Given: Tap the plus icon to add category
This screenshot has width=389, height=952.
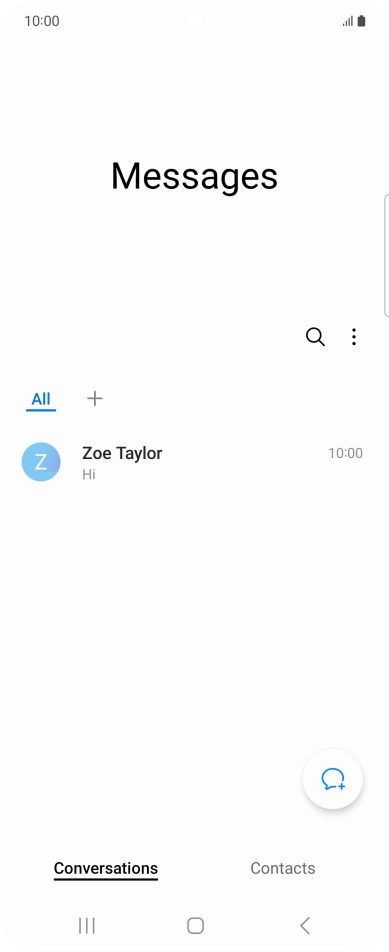Looking at the screenshot, I should pos(95,398).
